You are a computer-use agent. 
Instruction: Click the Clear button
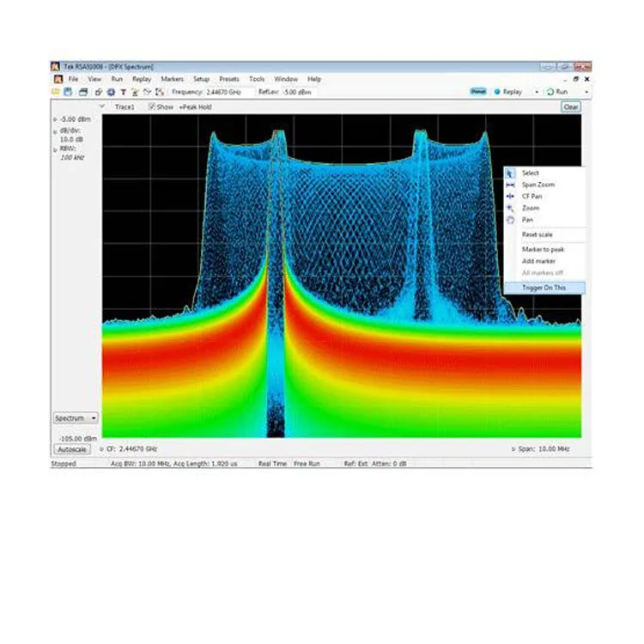coord(571,107)
